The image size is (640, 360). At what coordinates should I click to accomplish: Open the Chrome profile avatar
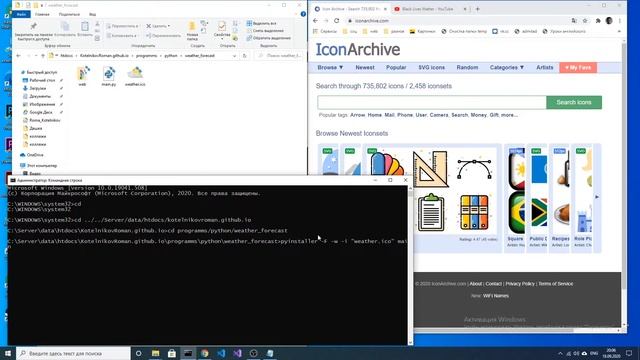click(609, 21)
